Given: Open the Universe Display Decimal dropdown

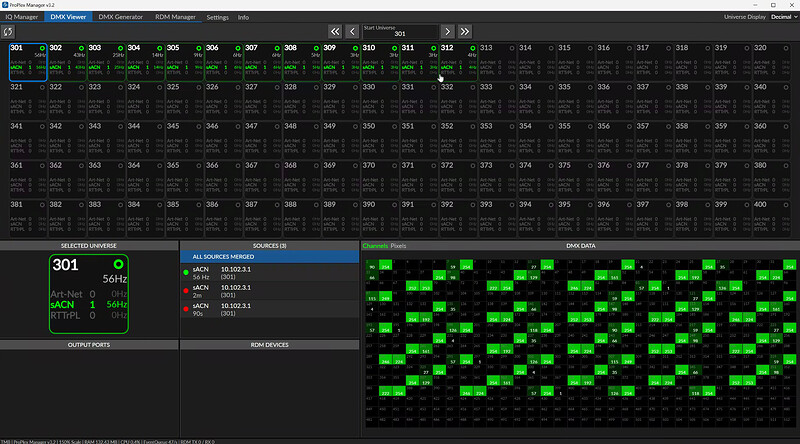Looking at the screenshot, I should click(x=784, y=17).
